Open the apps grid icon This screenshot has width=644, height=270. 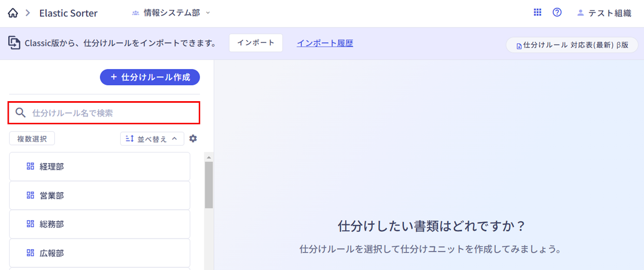[537, 12]
